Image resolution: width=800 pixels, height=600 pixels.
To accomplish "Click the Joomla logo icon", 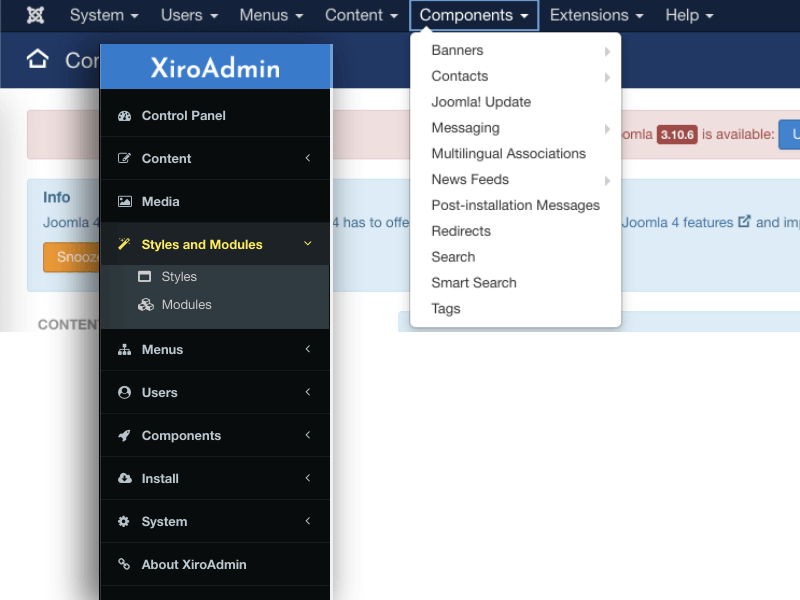I will pos(35,15).
